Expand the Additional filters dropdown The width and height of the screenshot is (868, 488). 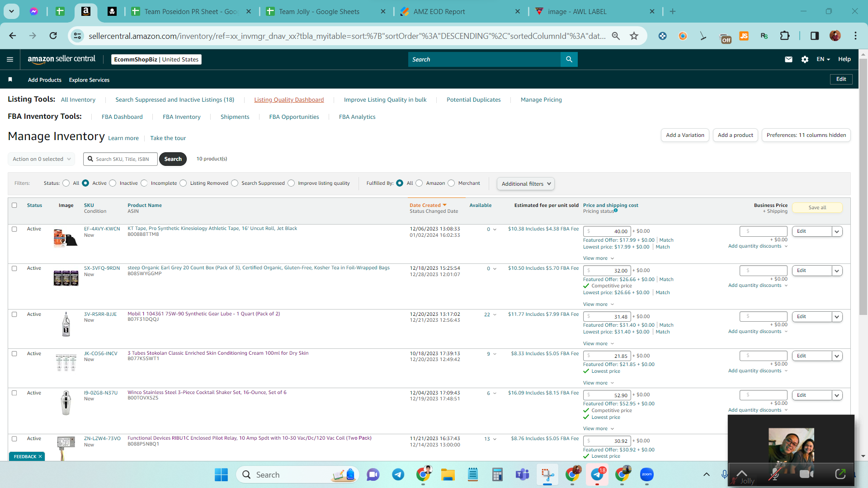click(526, 183)
